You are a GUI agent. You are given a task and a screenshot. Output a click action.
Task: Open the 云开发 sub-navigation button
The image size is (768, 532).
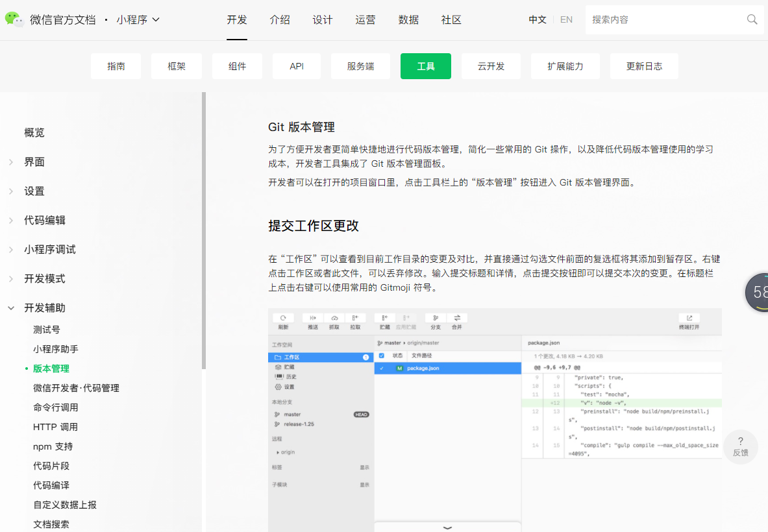491,66
